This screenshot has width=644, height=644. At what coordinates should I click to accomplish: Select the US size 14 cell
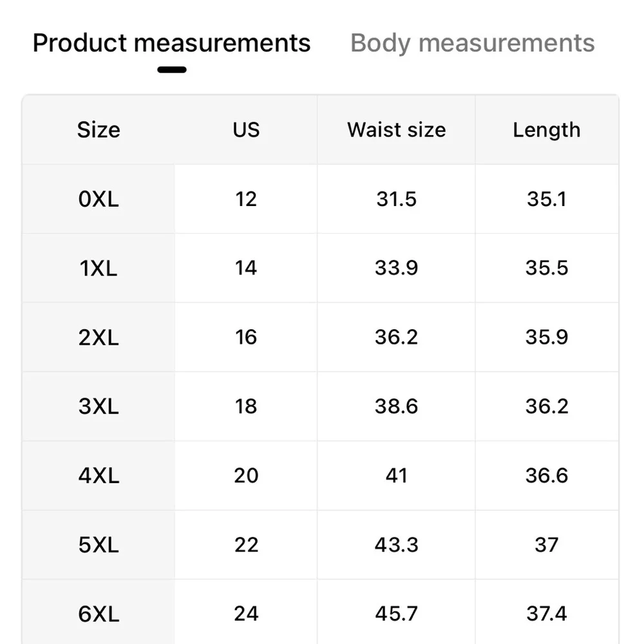coord(246,268)
